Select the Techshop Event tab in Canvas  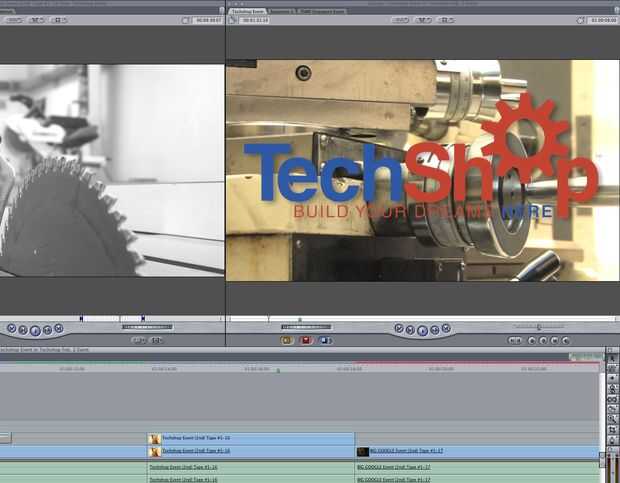point(248,11)
